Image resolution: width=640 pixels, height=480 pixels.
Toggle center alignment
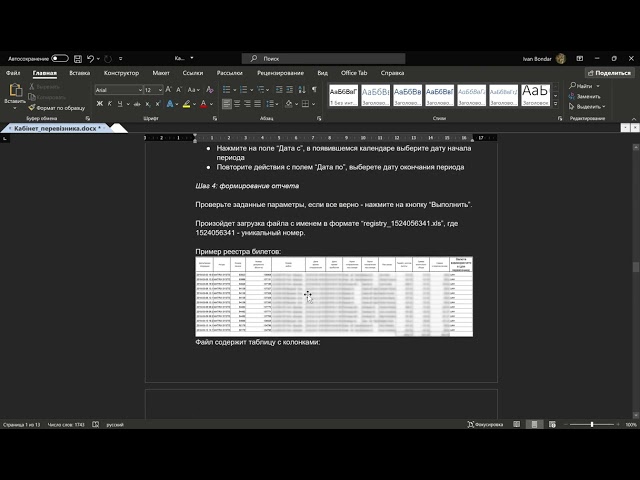[x=237, y=104]
